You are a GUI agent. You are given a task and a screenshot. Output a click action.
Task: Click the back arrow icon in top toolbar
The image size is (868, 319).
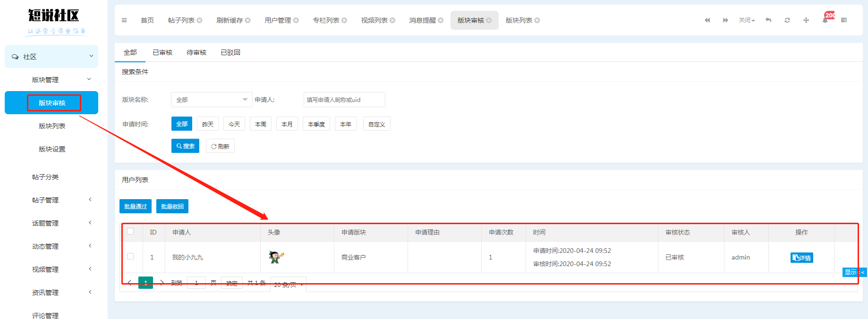768,20
